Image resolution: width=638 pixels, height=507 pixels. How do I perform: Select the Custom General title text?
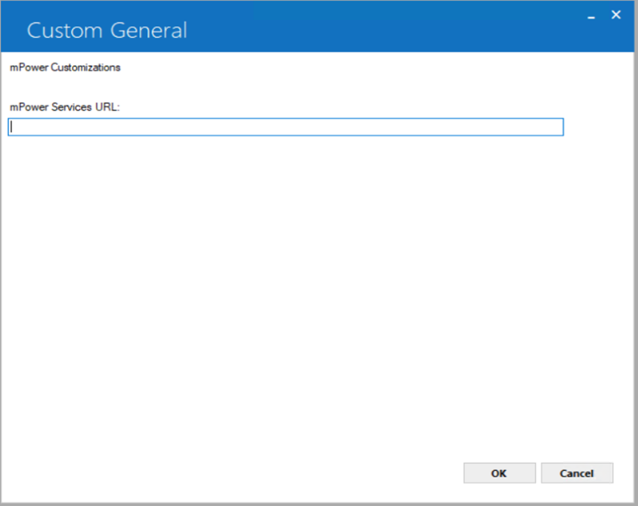(107, 31)
